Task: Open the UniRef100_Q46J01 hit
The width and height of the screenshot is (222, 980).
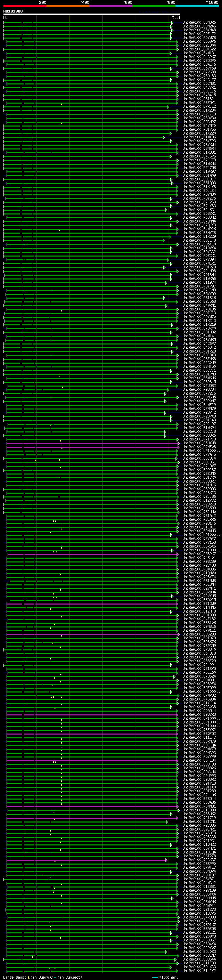Action: (199, 558)
